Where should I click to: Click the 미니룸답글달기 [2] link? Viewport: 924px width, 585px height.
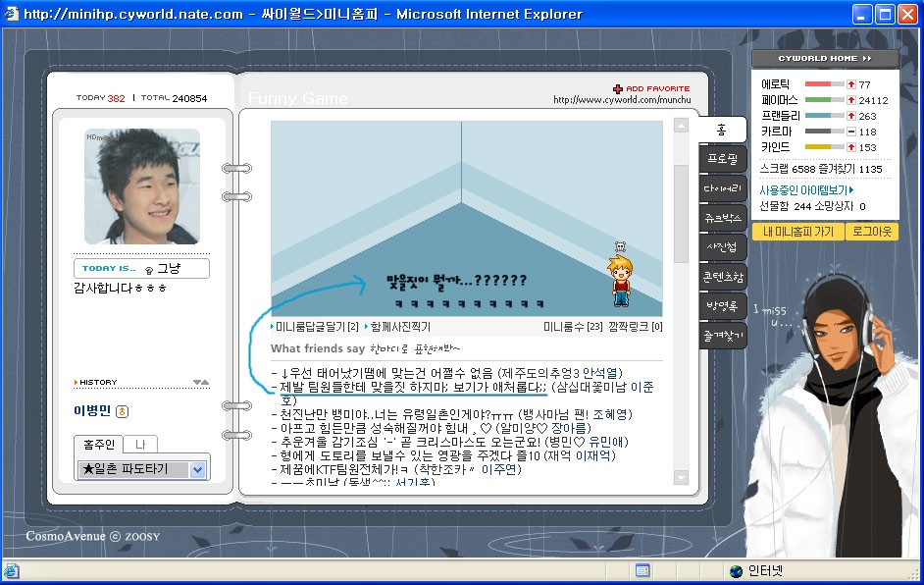316,327
